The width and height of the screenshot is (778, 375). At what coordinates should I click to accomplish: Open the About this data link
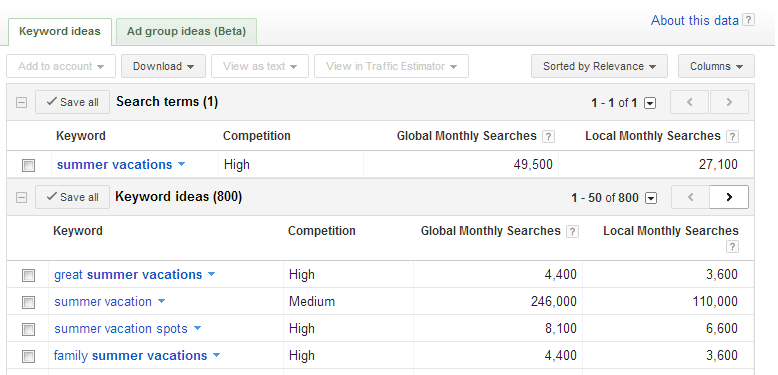(x=695, y=20)
